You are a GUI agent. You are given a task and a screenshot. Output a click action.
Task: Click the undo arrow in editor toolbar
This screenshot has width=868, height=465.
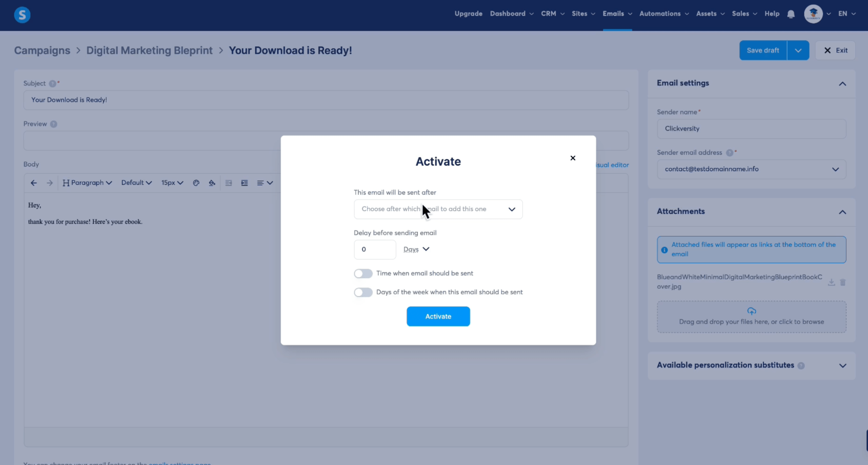pos(34,183)
